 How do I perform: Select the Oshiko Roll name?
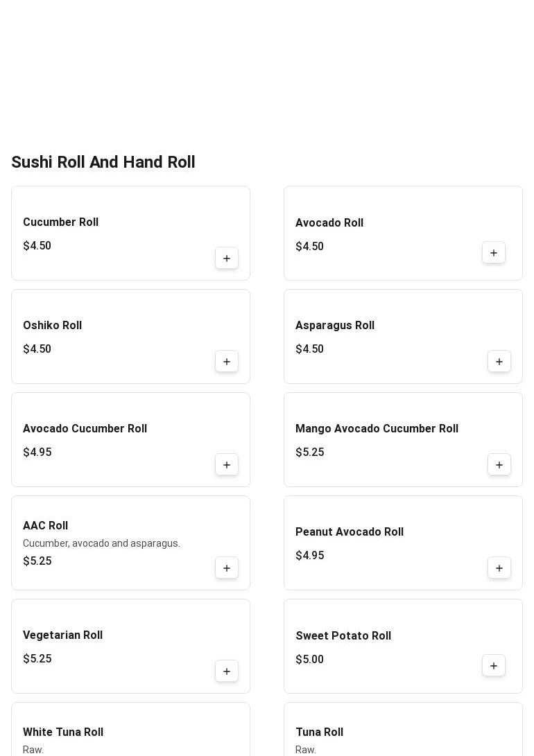tap(52, 326)
